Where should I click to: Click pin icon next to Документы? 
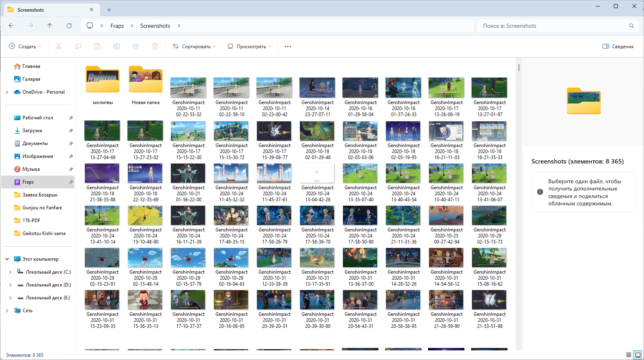click(71, 143)
